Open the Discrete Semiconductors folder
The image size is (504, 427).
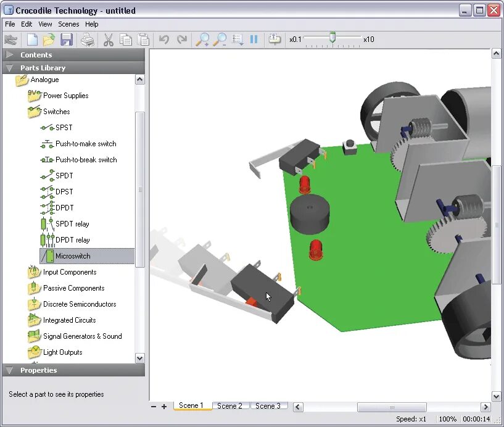pos(72,304)
